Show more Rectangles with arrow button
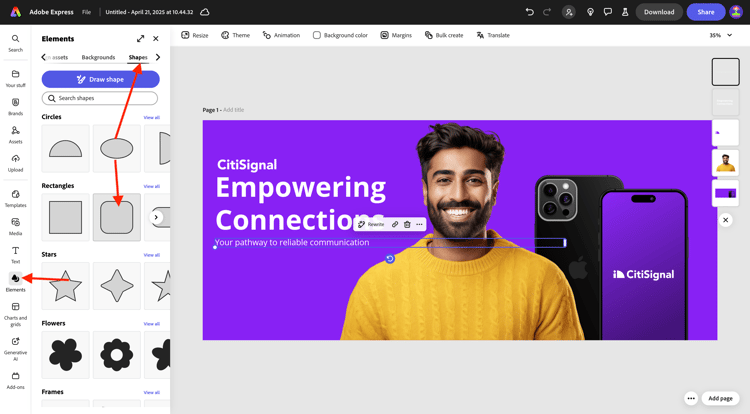Screen dimensions: 750x414 (156, 217)
